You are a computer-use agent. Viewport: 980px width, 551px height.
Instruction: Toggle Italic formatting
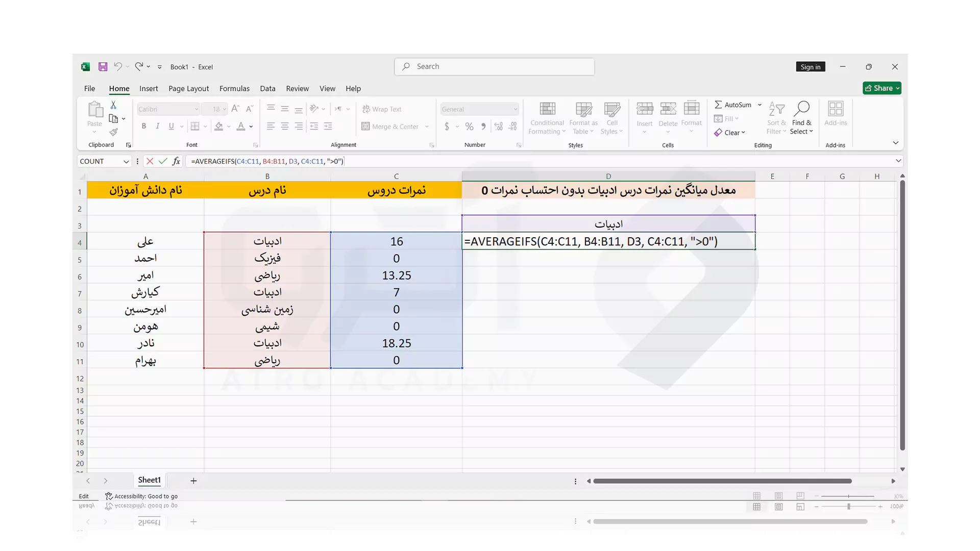(x=158, y=126)
